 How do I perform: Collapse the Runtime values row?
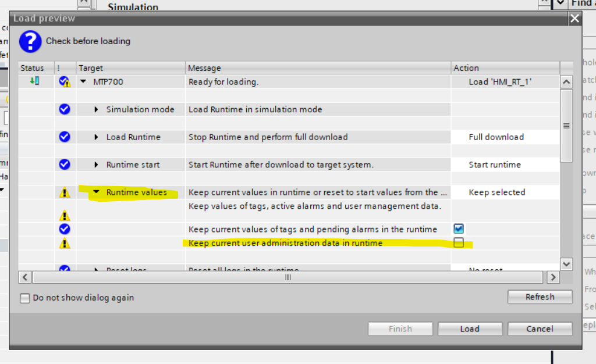click(x=97, y=192)
